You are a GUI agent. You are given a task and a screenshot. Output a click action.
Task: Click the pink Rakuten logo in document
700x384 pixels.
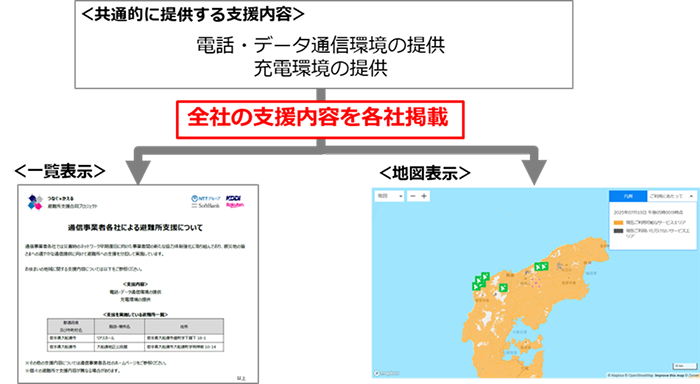click(x=235, y=205)
